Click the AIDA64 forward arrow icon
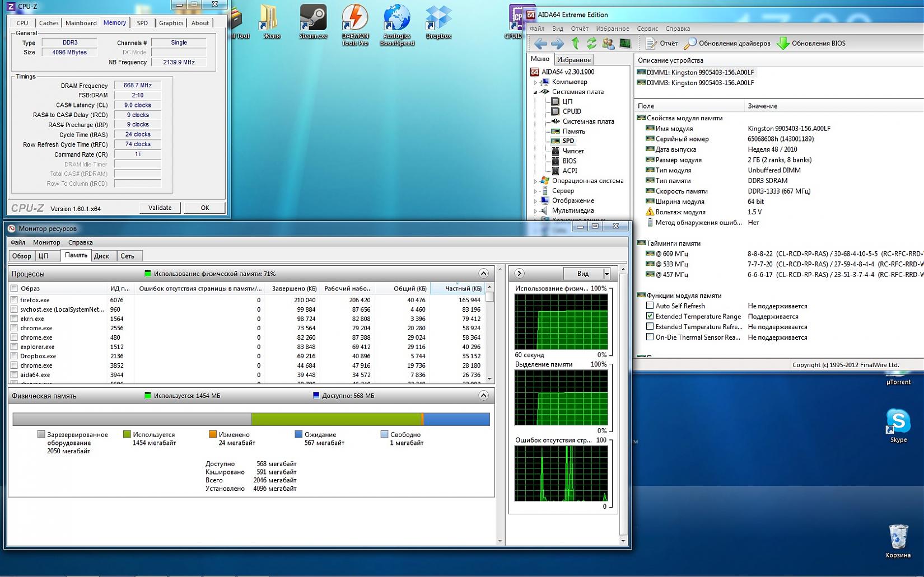Image resolution: width=924 pixels, height=577 pixels. 557,44
